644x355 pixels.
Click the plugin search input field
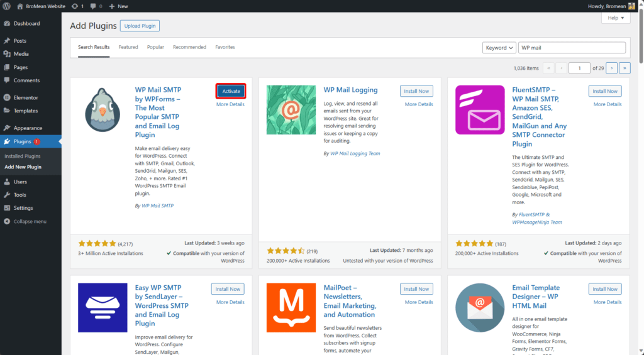(572, 48)
